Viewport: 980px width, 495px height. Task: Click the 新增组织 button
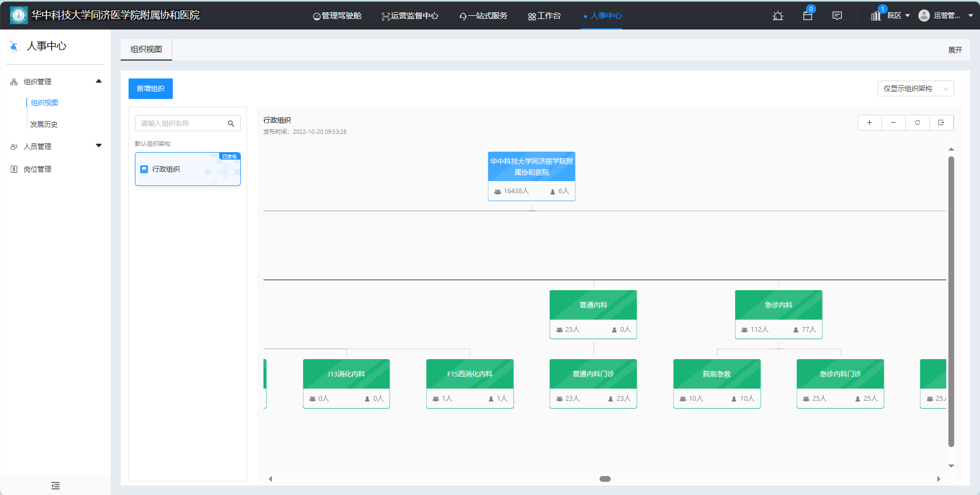150,88
